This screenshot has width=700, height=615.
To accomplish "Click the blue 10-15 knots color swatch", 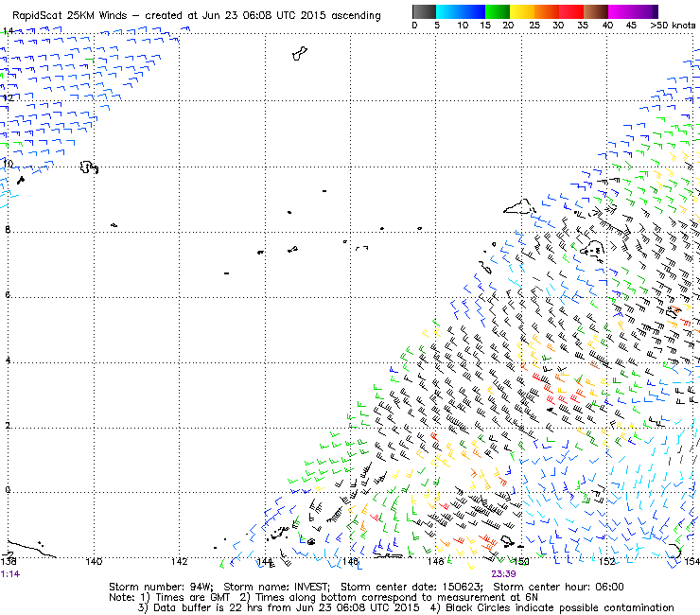I will pos(473,11).
